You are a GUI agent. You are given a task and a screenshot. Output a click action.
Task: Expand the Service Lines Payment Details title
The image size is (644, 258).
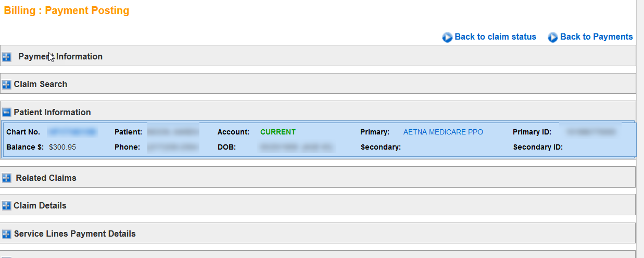tap(74, 234)
